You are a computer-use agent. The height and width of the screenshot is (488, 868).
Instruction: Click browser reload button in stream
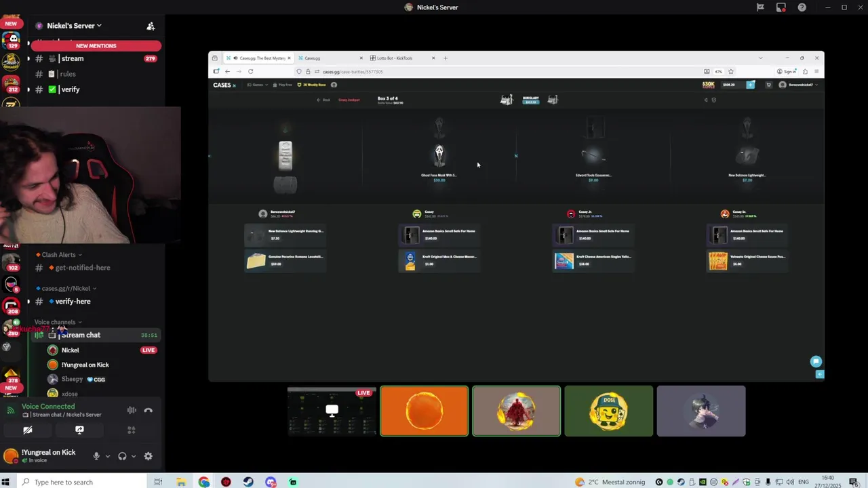point(250,71)
